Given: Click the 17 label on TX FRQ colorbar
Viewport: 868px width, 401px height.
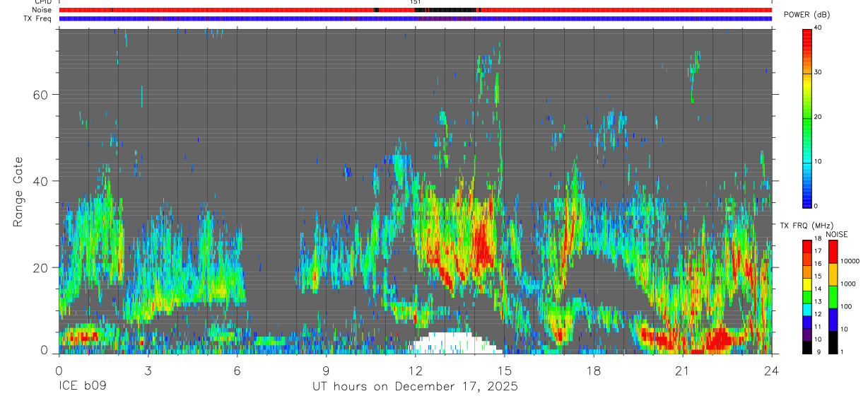Looking at the screenshot, I should pyautogui.click(x=819, y=251).
